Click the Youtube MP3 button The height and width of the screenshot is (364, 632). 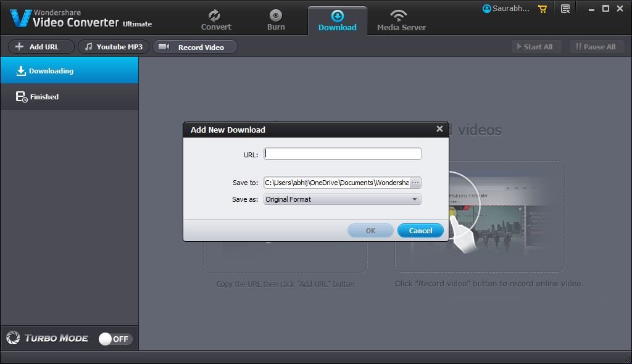coord(114,47)
